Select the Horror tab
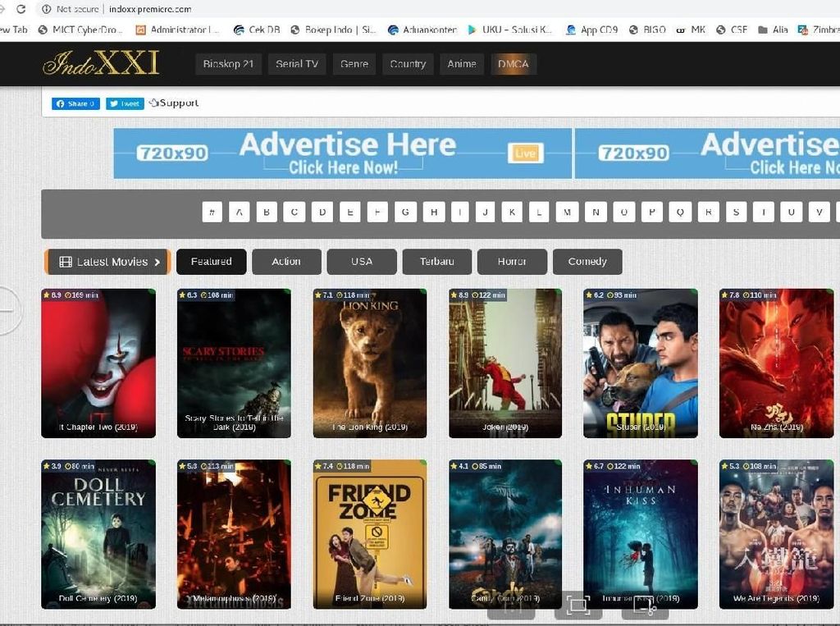This screenshot has height=626, width=840. (x=512, y=262)
